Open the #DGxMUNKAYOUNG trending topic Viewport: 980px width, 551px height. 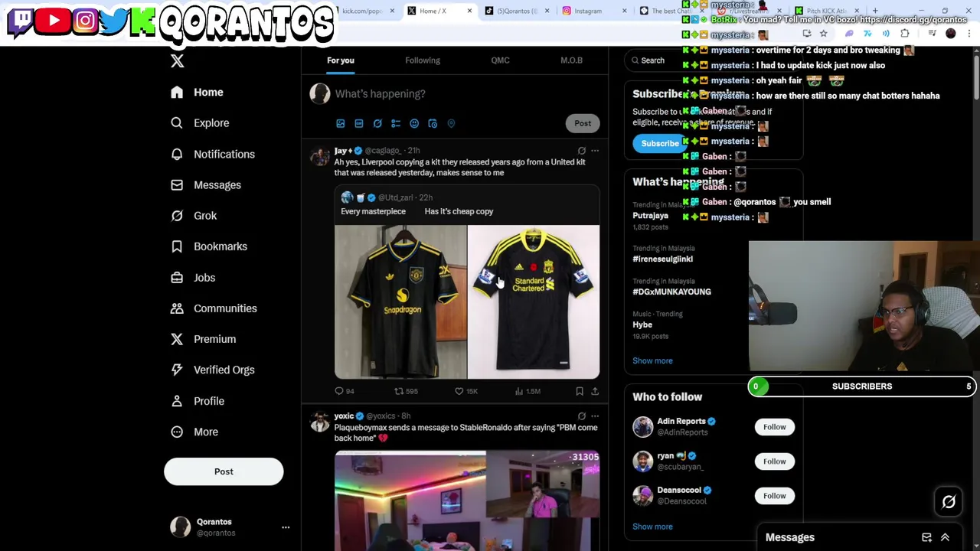pos(671,292)
